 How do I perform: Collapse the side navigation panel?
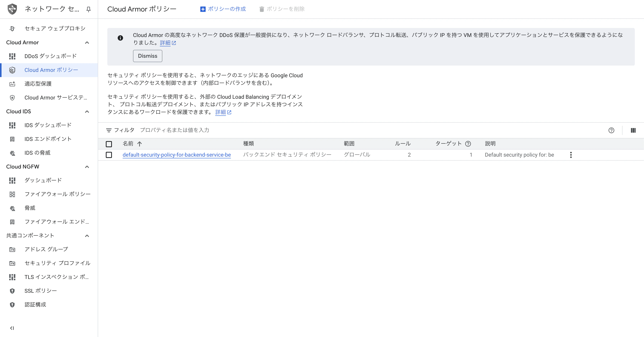12,328
